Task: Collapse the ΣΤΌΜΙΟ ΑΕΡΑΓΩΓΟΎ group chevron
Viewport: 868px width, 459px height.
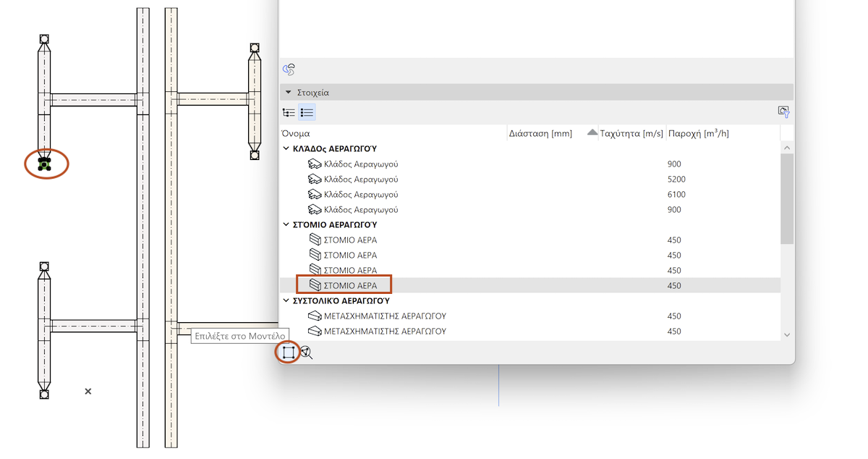Action: pyautogui.click(x=286, y=224)
